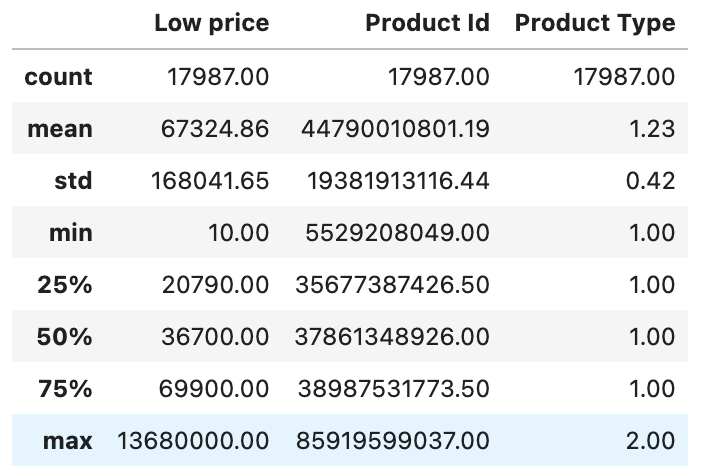The height and width of the screenshot is (476, 704).
Task: Select the 75% row label
Action: pos(65,389)
